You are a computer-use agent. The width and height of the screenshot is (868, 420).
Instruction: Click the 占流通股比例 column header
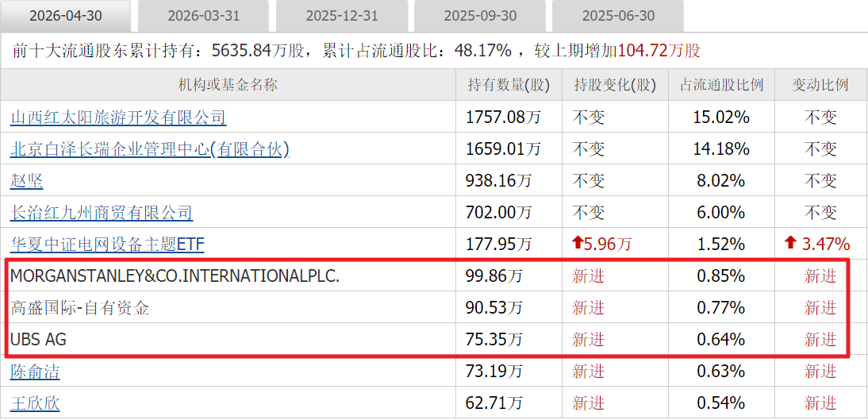point(721,85)
